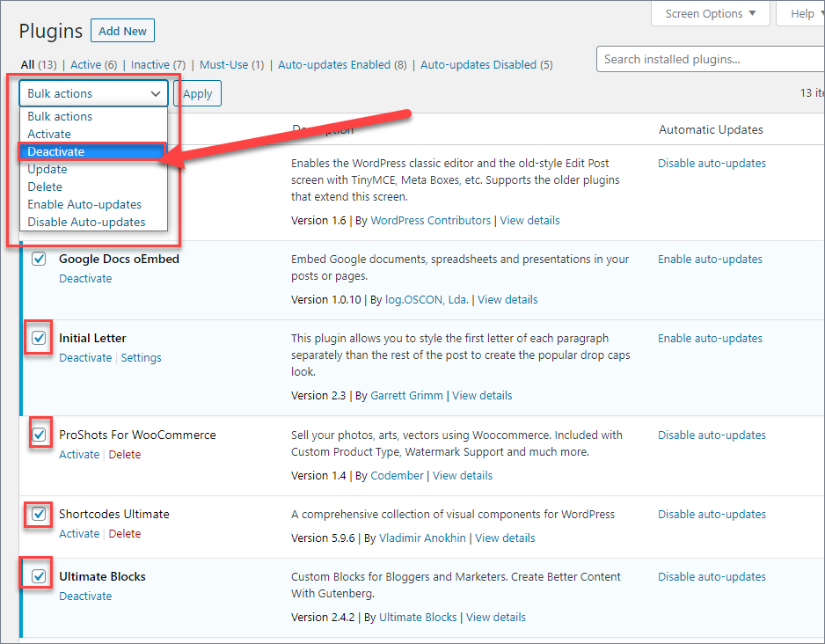Activate ProShots For WooCommerce
Image resolution: width=825 pixels, height=644 pixels.
79,455
